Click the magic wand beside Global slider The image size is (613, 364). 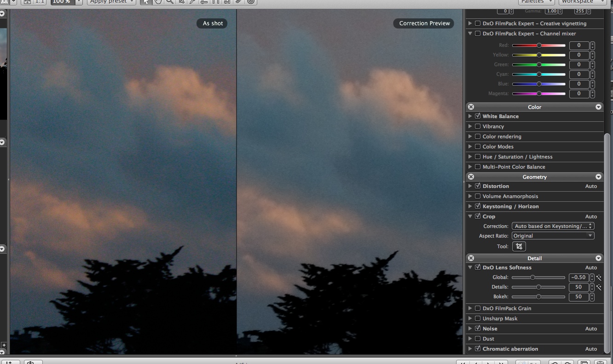(599, 278)
